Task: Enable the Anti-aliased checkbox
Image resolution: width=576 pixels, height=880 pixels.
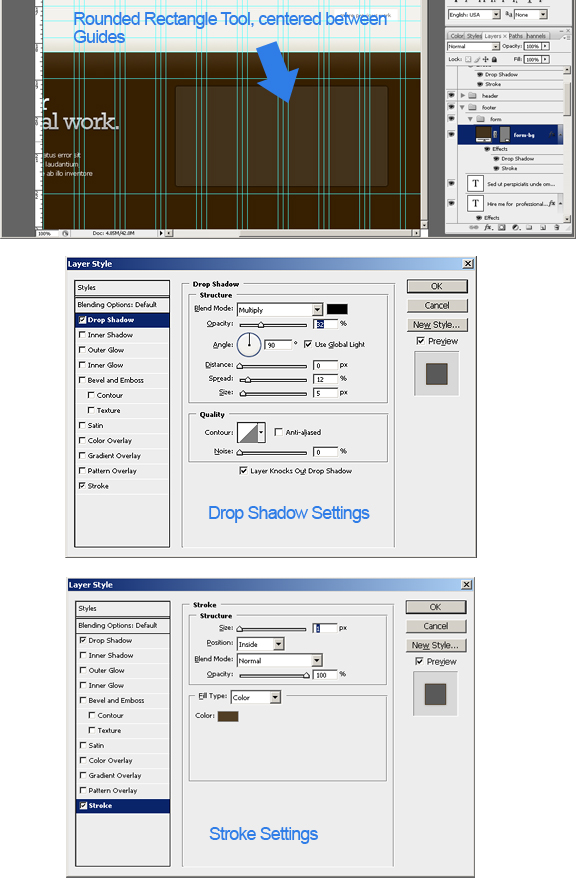Action: pos(278,432)
